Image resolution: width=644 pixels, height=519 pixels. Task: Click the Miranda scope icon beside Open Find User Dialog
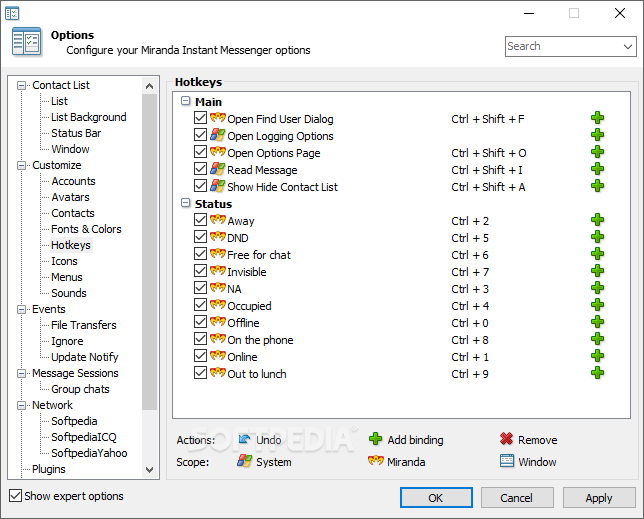(x=218, y=118)
